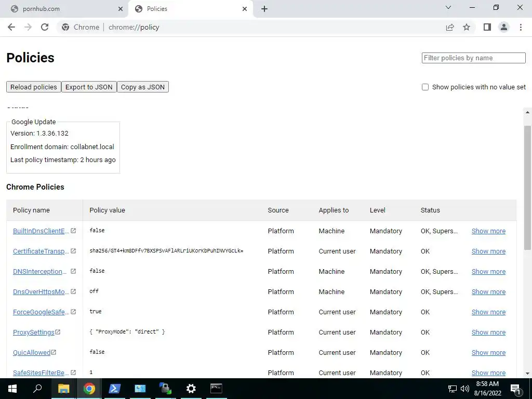Show more for QuicAllowed row
532x399 pixels.
pyautogui.click(x=488, y=353)
